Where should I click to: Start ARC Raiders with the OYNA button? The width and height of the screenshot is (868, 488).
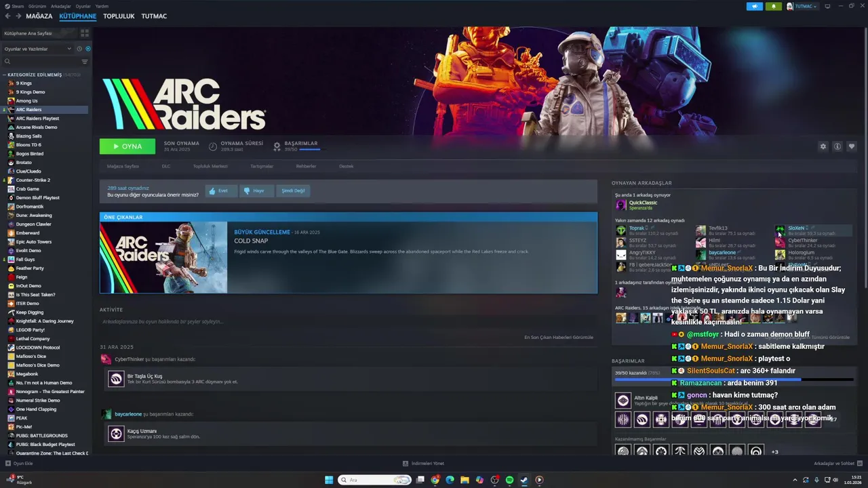(127, 146)
